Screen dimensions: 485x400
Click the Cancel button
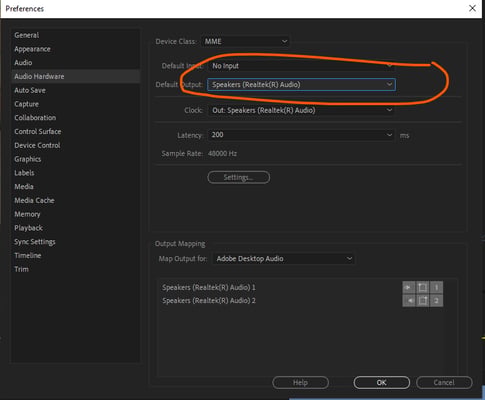[x=444, y=383]
